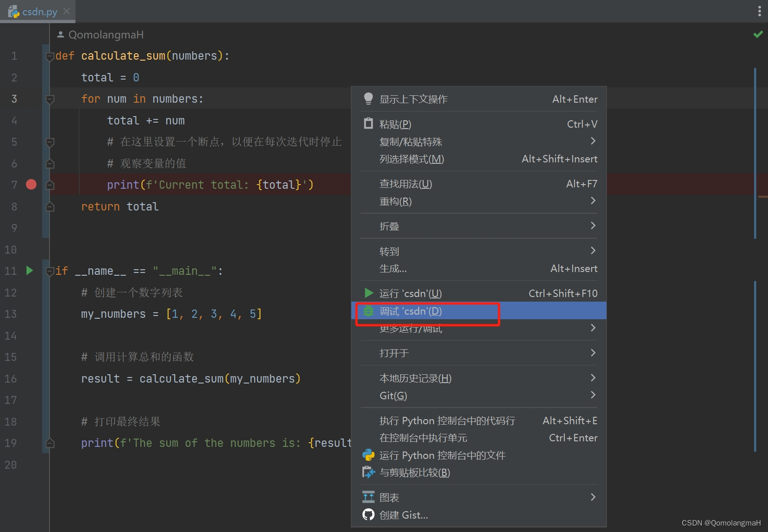
Task: Select Compare with Clipboard (与剪贴板比较)
Action: click(x=479, y=473)
